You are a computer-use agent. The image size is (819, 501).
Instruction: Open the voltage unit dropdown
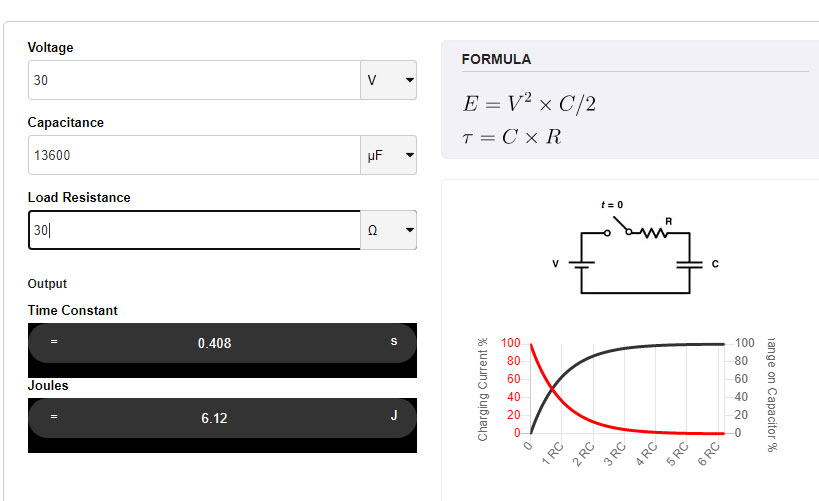(388, 80)
